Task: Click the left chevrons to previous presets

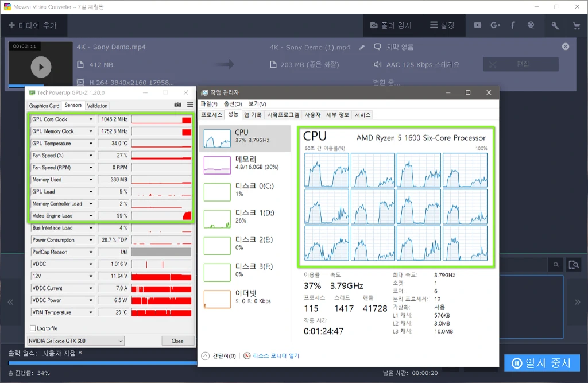Action: click(x=10, y=302)
